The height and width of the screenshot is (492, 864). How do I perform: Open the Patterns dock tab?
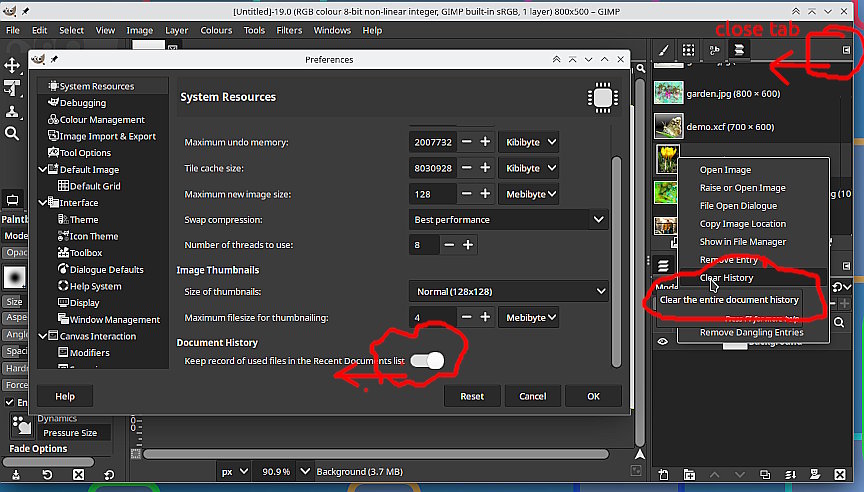(x=689, y=50)
